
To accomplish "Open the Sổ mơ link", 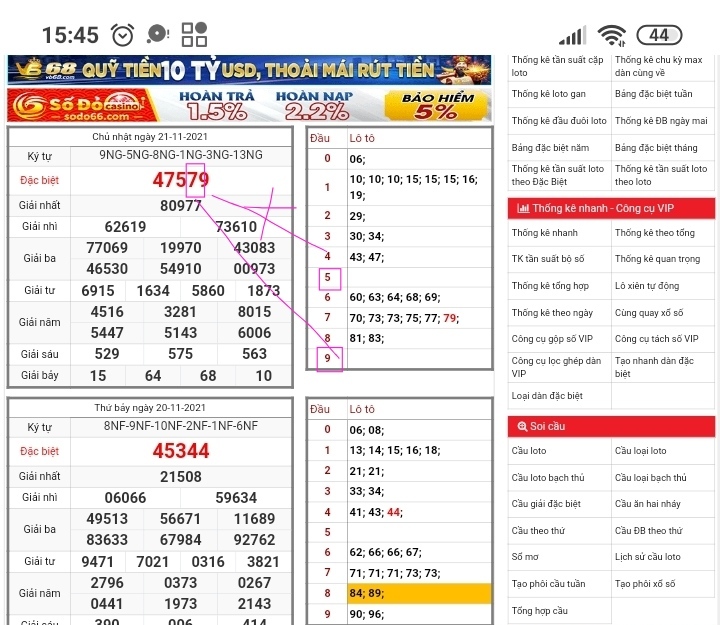I will pyautogui.click(x=525, y=557).
